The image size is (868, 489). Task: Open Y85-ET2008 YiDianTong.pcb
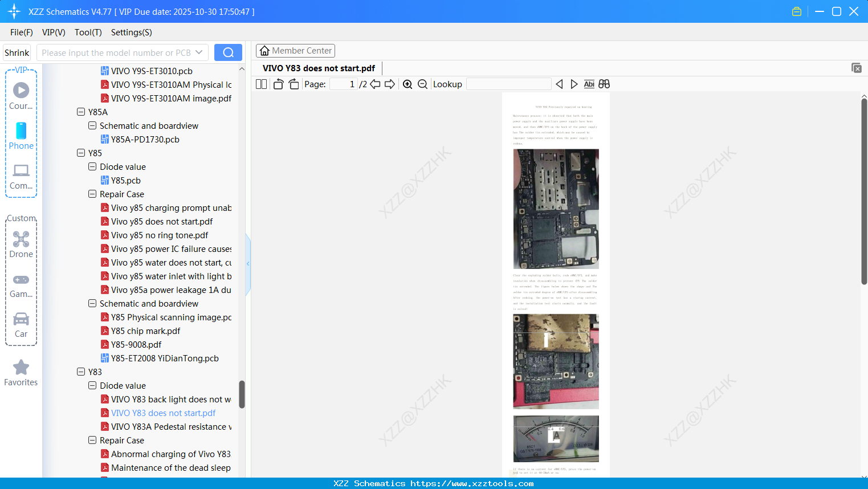(x=165, y=358)
